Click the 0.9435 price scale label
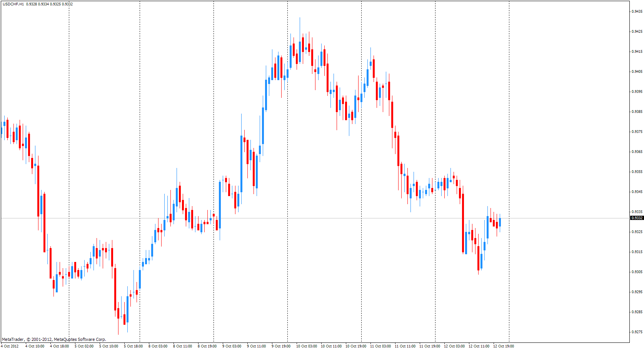The height and width of the screenshot is (349, 644). 637,12
